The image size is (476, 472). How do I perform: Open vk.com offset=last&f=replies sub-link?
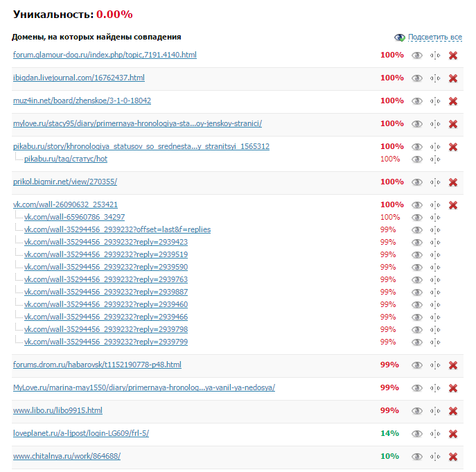click(x=118, y=229)
